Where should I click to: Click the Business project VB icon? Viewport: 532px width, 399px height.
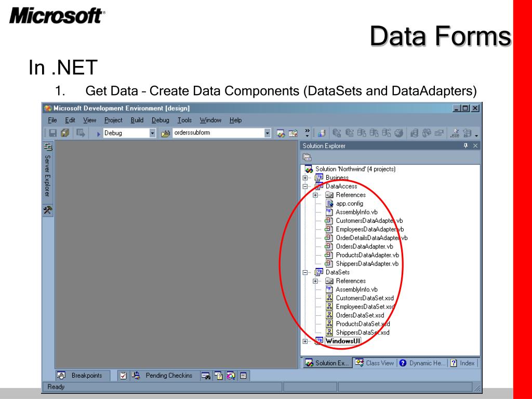tap(319, 177)
